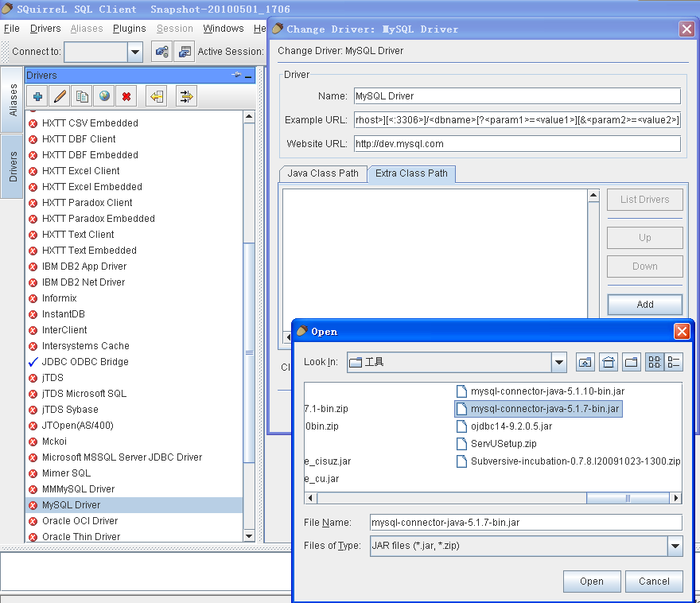The height and width of the screenshot is (603, 700).
Task: Close the Change Driver window
Action: (687, 29)
